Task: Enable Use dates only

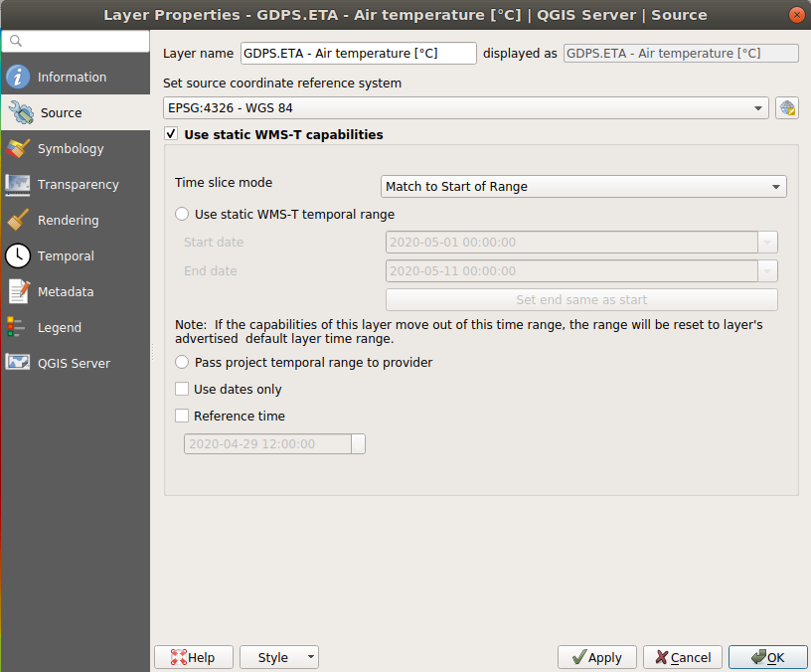Action: pos(181,389)
